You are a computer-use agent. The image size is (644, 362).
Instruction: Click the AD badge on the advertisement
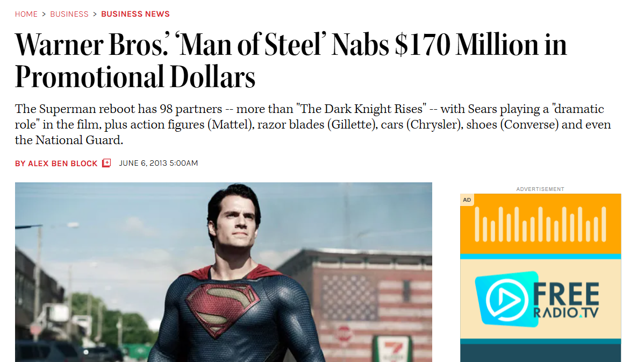[x=467, y=200]
